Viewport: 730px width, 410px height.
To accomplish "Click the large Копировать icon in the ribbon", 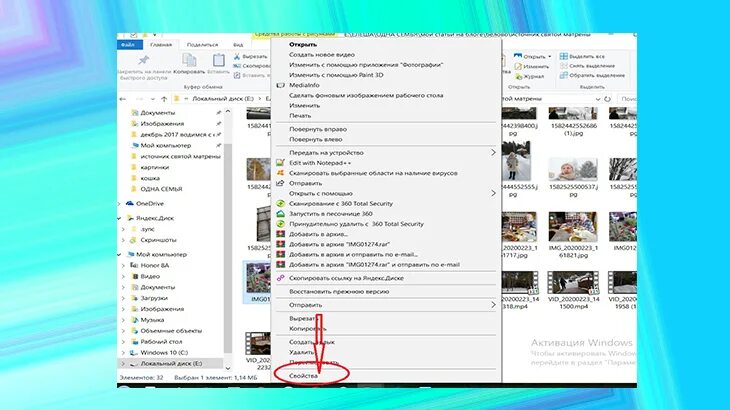I will (189, 60).
